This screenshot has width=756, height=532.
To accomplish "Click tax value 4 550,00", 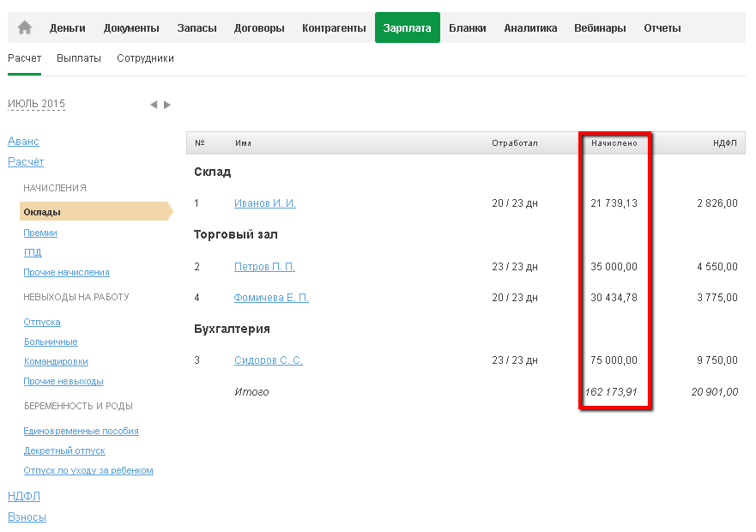I will pyautogui.click(x=717, y=267).
